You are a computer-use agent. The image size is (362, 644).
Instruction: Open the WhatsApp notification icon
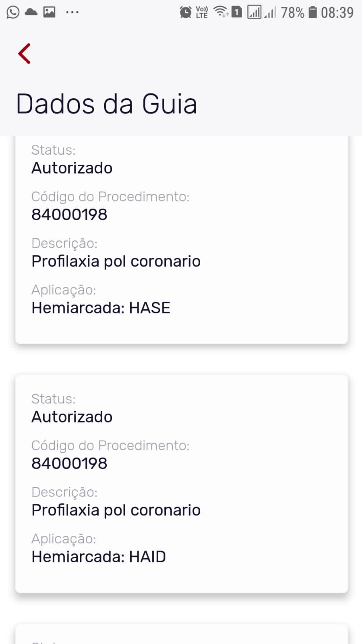(13, 12)
